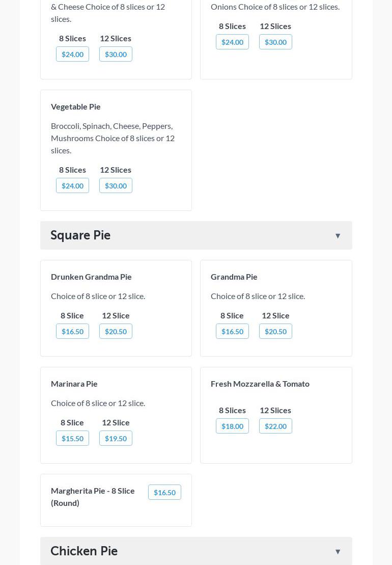The width and height of the screenshot is (392, 565).
Task: Expand the Chicken Pie section arrow
Action: (338, 552)
